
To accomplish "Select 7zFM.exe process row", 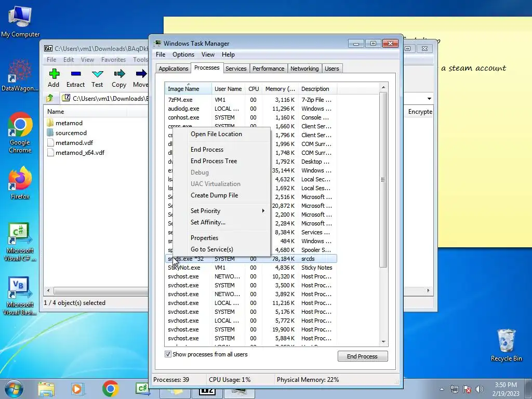I will pyautogui.click(x=251, y=100).
